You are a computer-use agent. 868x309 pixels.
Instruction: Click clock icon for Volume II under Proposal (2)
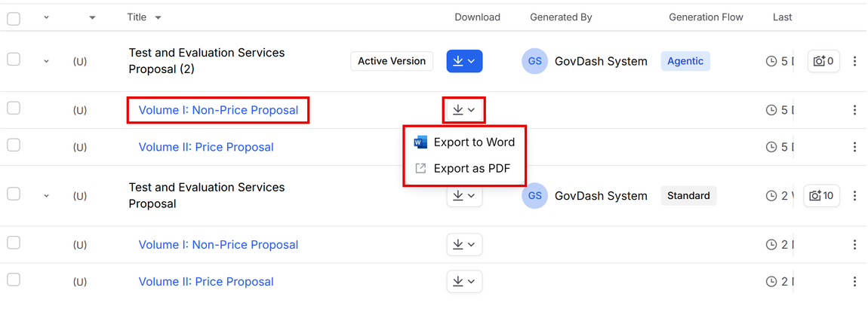(771, 147)
